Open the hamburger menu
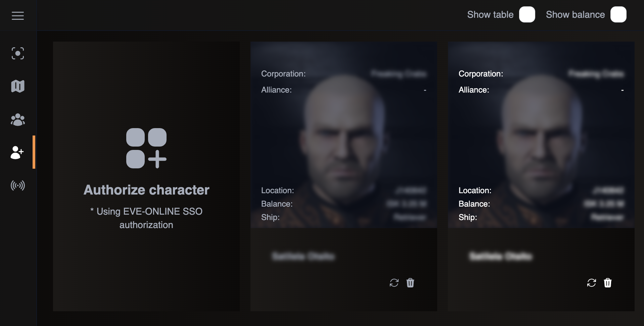This screenshot has height=326, width=644. click(x=18, y=15)
